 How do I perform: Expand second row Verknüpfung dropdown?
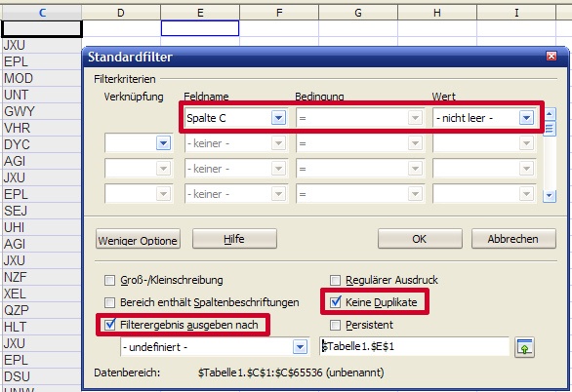[x=163, y=143]
